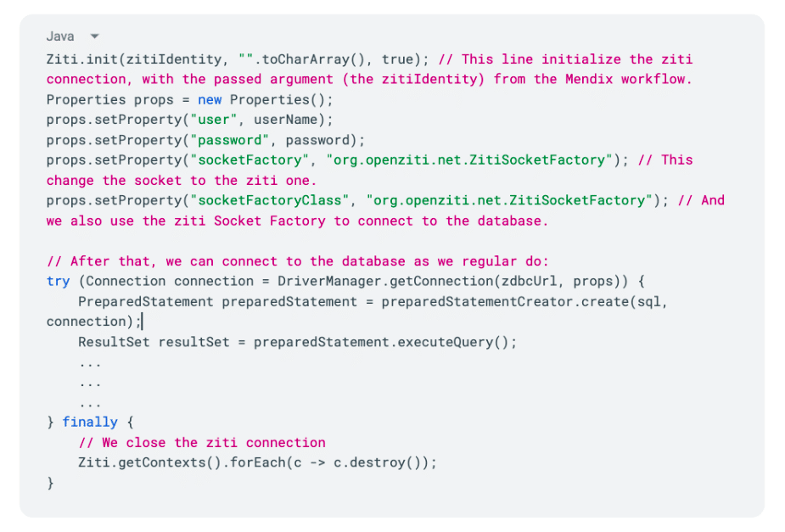Click the "new" keyword before Properties()
This screenshot has width=785, height=532.
click(210, 99)
